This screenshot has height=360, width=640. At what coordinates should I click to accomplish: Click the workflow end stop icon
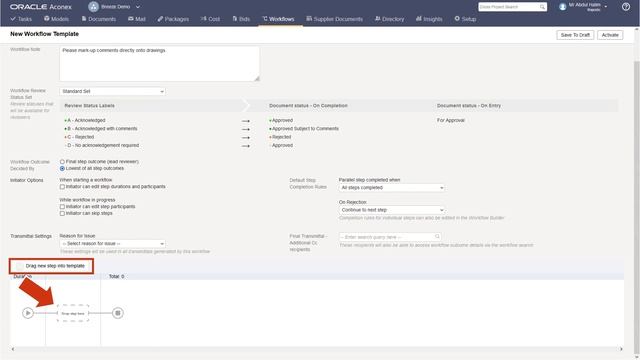click(x=118, y=313)
